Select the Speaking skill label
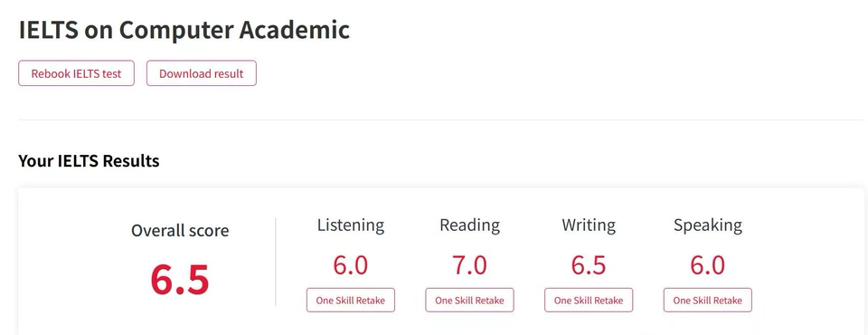 (x=707, y=225)
